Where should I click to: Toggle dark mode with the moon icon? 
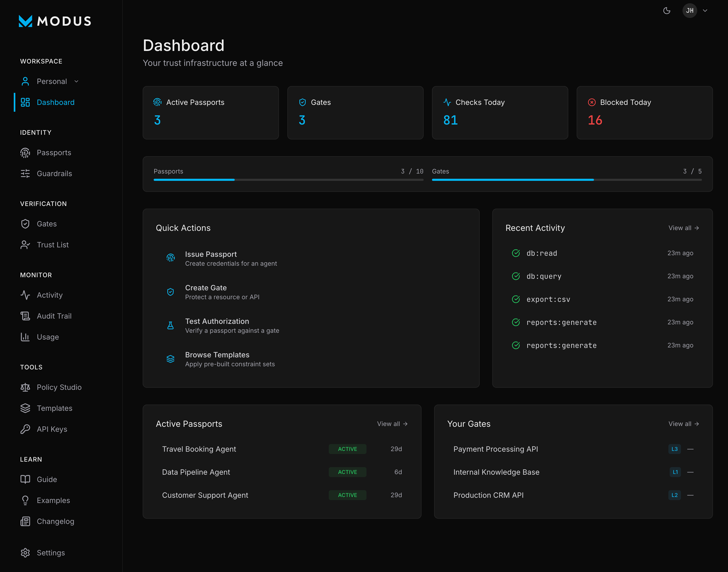[667, 11]
